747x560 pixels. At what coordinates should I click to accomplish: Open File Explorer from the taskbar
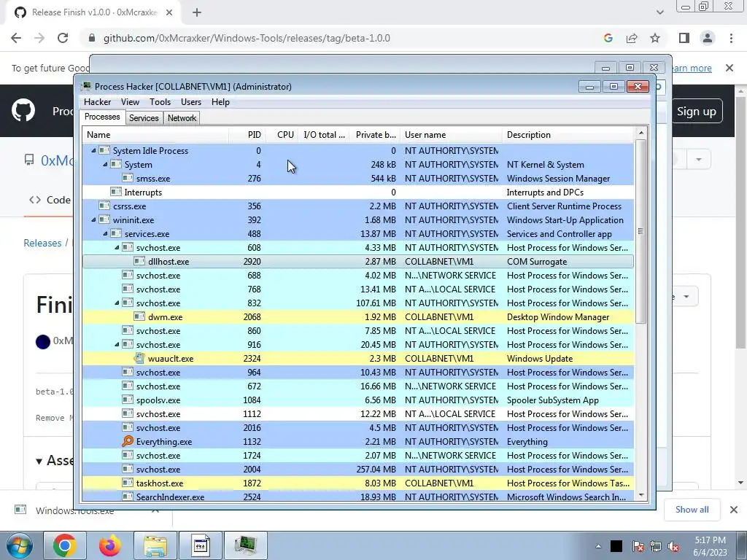pos(155,545)
